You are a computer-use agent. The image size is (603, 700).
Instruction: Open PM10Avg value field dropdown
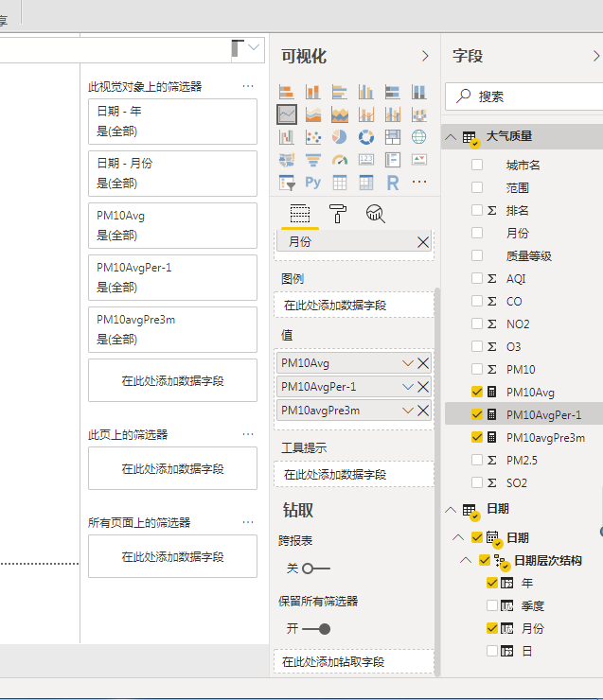407,363
